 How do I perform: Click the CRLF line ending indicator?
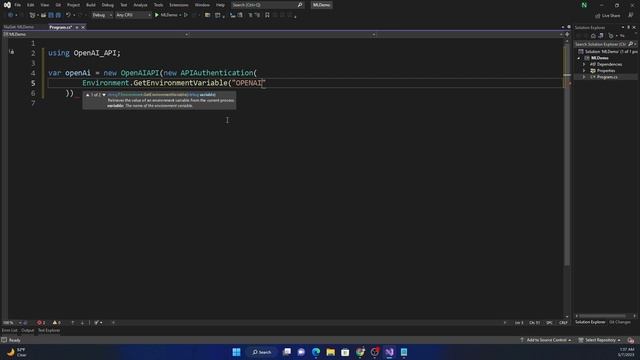(563, 322)
